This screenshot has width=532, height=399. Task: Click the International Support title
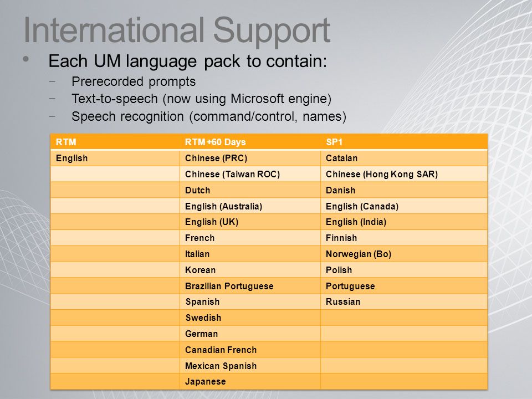(x=177, y=30)
